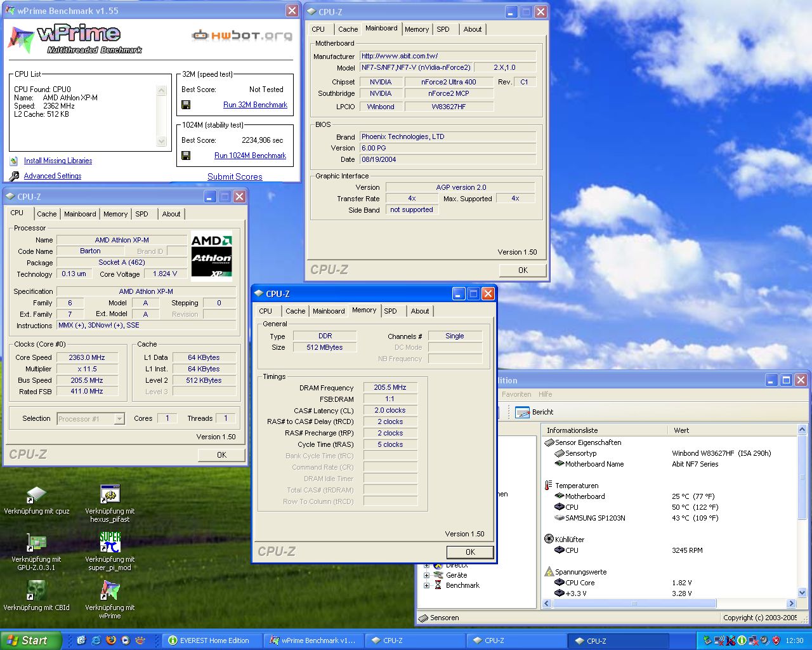The image size is (812, 650).
Task: Expand the Benchmark node in the EVEREST tree
Action: point(426,585)
